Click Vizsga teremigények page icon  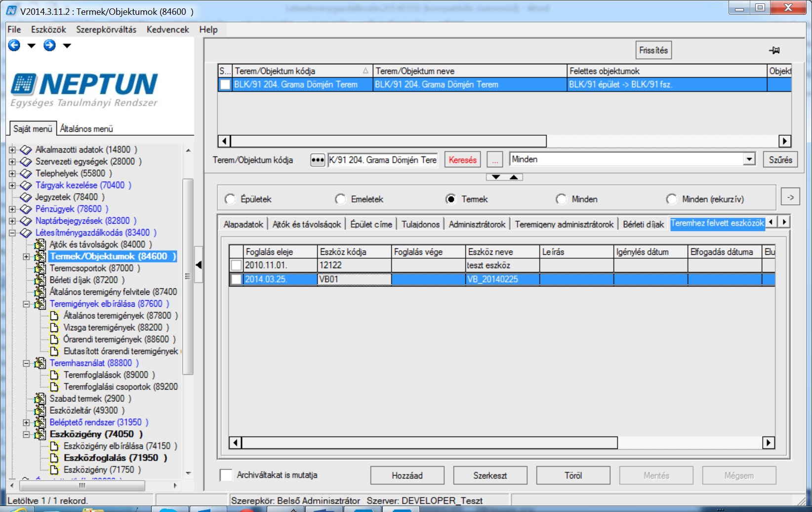[x=55, y=327]
